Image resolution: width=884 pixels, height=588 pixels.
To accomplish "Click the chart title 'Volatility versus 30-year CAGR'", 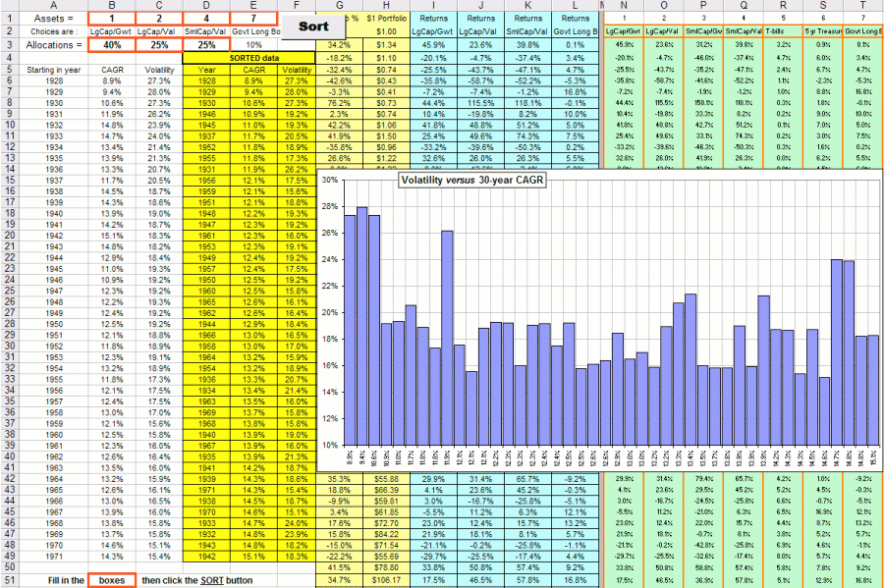I will pyautogui.click(x=471, y=181).
